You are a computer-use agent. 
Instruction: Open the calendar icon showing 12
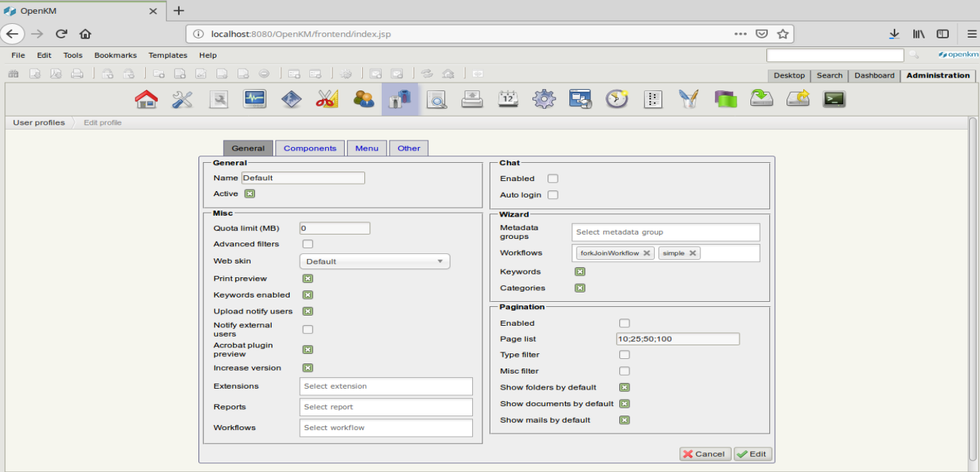click(x=508, y=99)
